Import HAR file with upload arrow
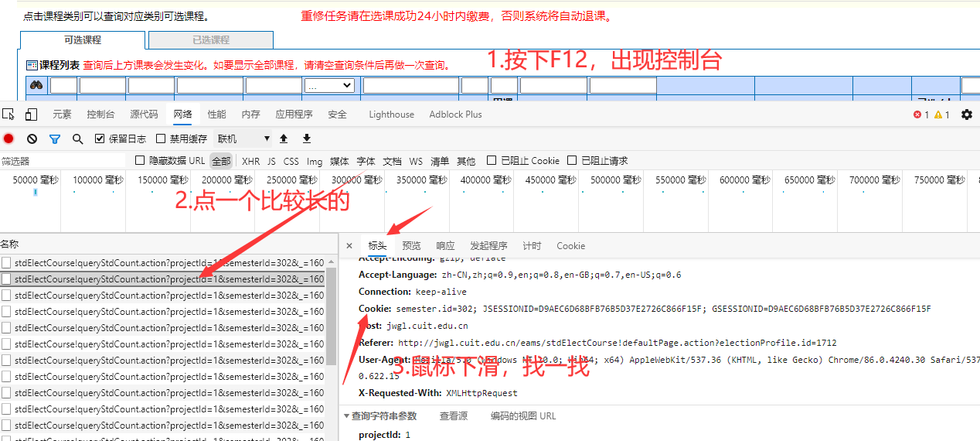The width and height of the screenshot is (980, 441). (x=284, y=138)
